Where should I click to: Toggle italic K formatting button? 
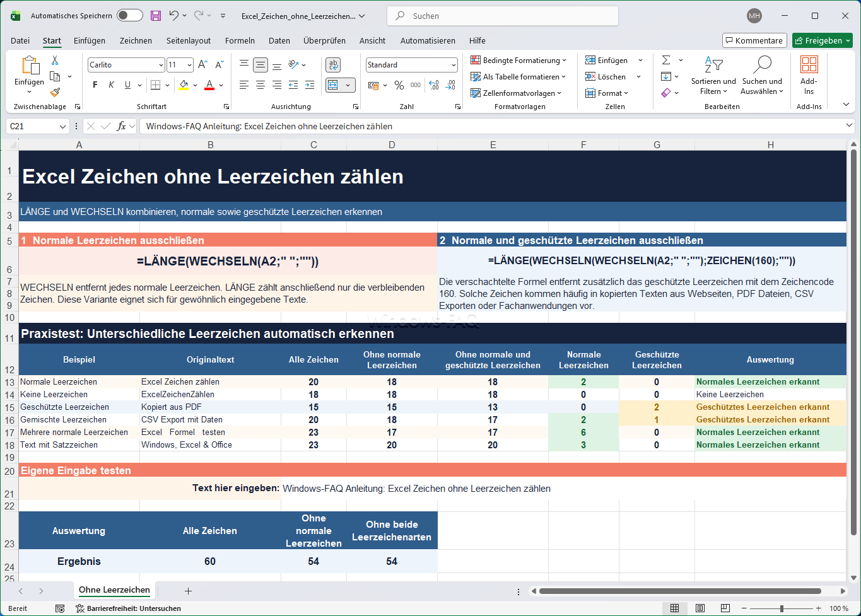click(x=112, y=85)
